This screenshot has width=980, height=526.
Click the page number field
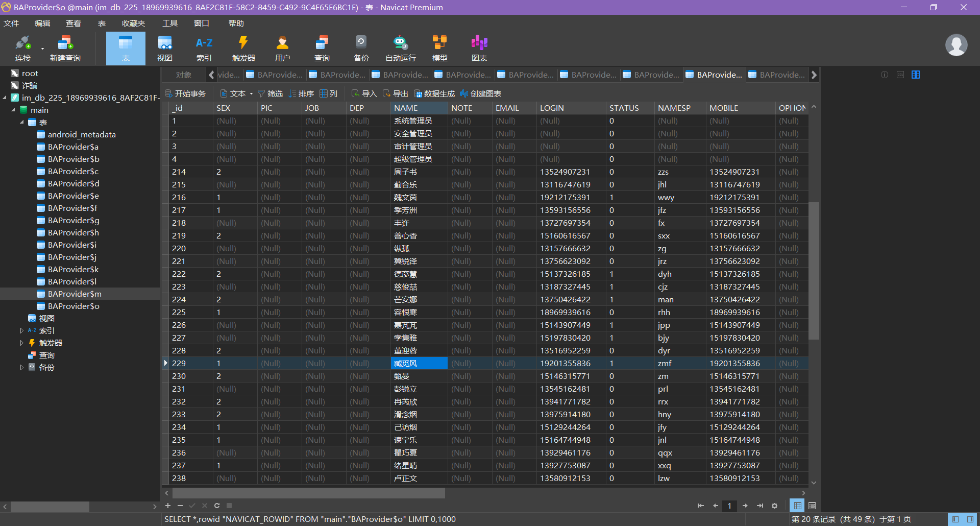[729, 506]
